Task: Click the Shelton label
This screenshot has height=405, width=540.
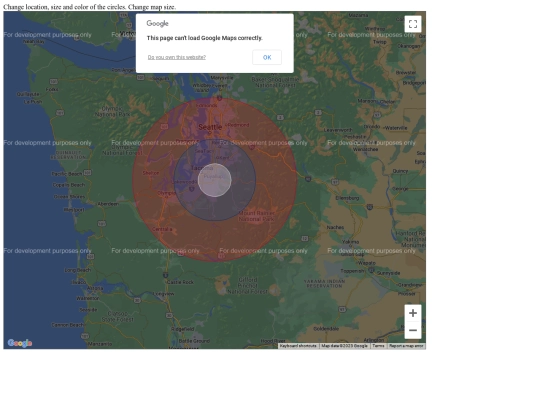Action: (x=151, y=173)
